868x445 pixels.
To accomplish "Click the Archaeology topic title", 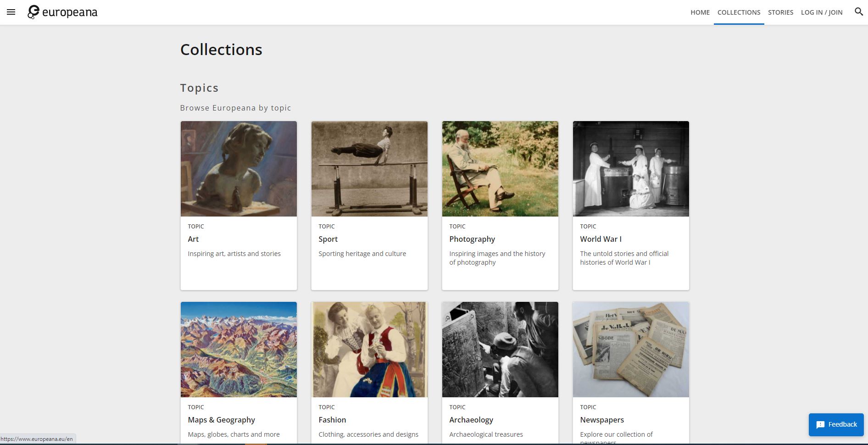I will click(471, 420).
